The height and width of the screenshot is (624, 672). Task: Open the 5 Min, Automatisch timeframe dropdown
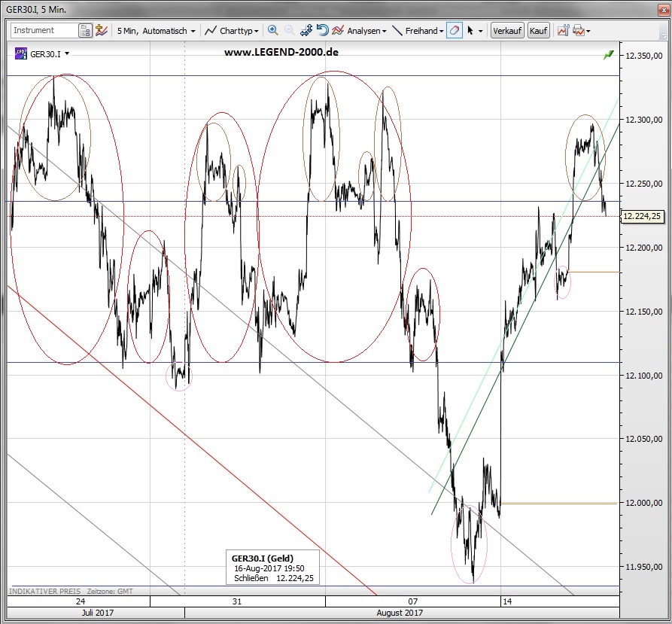pyautogui.click(x=156, y=31)
